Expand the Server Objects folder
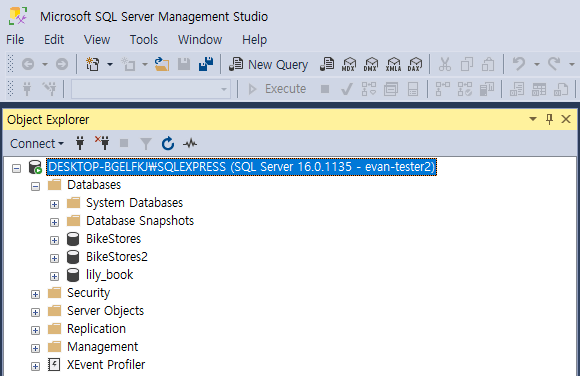The image size is (580, 376). coord(36,312)
